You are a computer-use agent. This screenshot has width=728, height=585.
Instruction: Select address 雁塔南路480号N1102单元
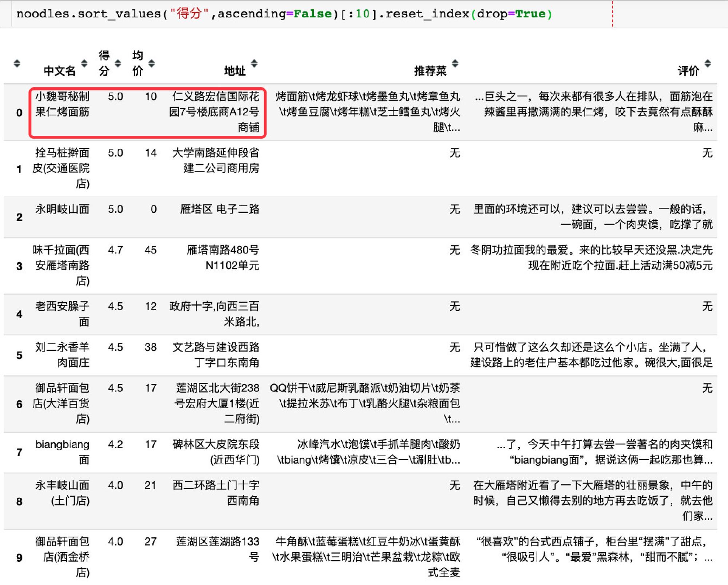tap(223, 258)
